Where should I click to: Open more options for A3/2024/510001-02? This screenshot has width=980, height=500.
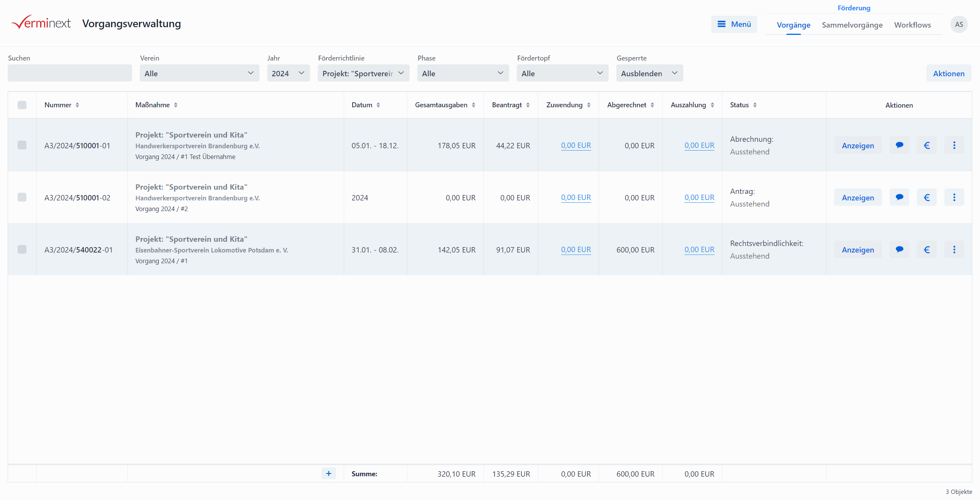pos(954,197)
